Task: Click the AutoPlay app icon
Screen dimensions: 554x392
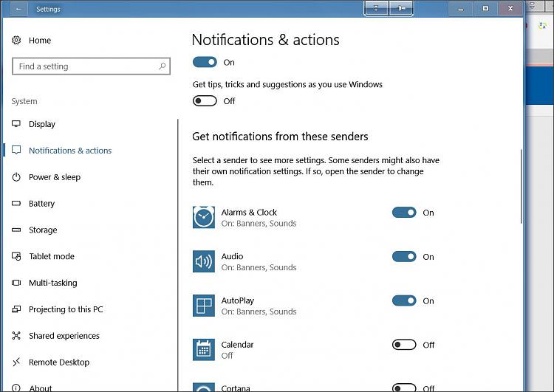Action: coord(204,306)
